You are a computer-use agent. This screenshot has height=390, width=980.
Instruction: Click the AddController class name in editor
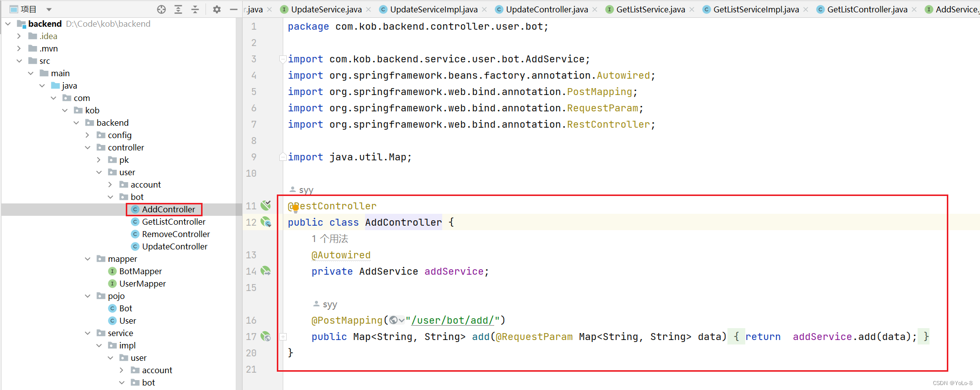[x=403, y=222]
